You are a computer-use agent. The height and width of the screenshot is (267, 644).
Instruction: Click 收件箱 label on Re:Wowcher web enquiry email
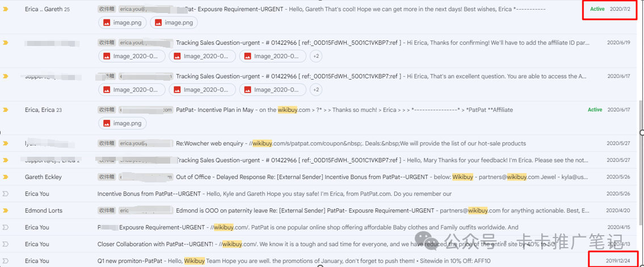tap(107, 143)
